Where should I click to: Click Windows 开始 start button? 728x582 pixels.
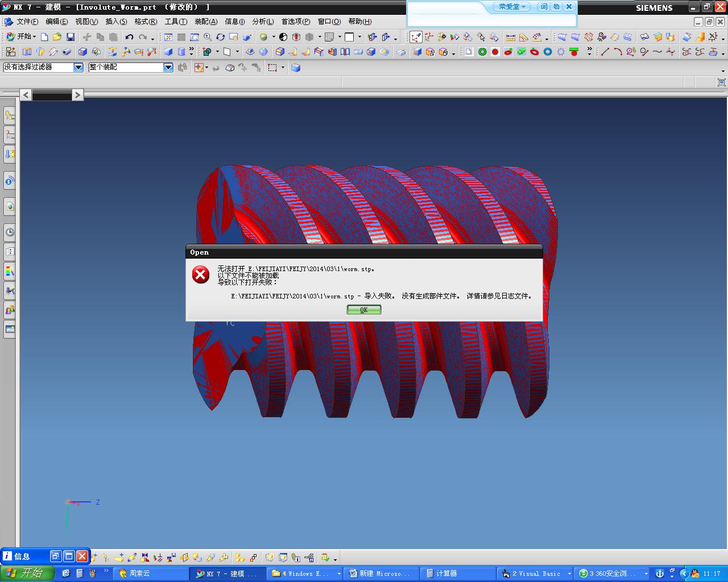pyautogui.click(x=27, y=573)
